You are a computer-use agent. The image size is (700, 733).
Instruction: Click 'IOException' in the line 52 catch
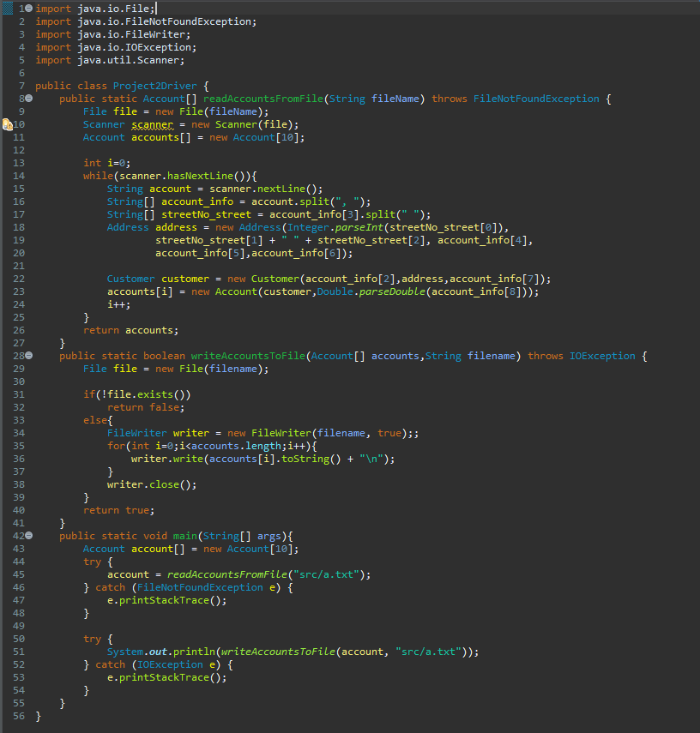tap(170, 664)
